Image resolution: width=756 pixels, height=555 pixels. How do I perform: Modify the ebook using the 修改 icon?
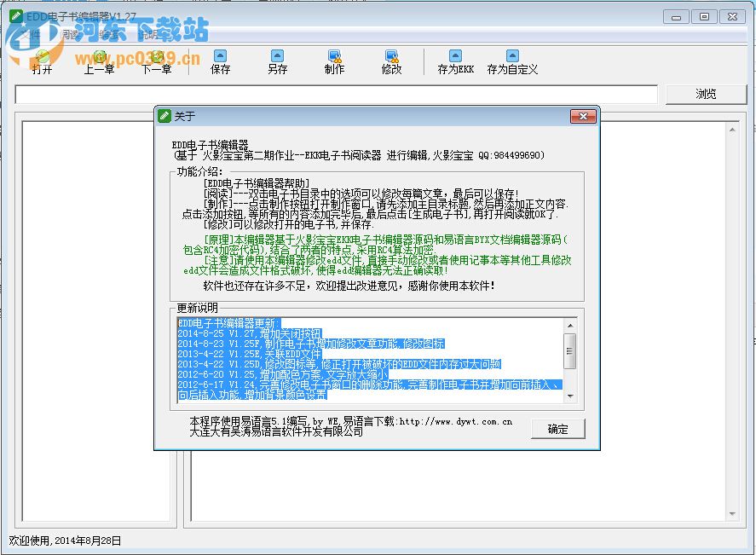pyautogui.click(x=390, y=60)
